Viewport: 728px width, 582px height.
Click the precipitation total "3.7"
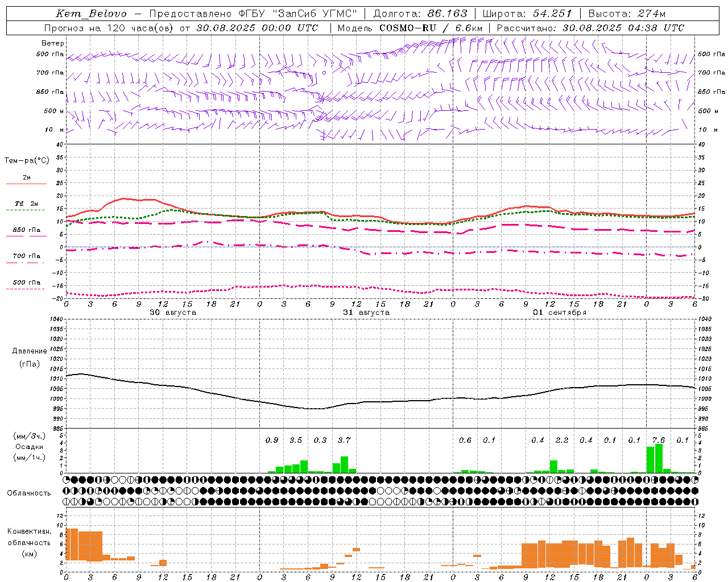(x=344, y=440)
